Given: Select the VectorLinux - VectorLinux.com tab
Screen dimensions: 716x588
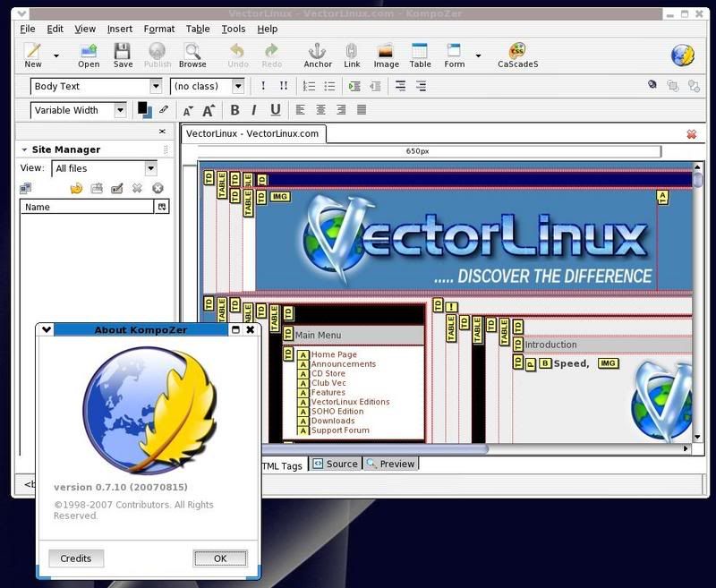Looking at the screenshot, I should (253, 133).
